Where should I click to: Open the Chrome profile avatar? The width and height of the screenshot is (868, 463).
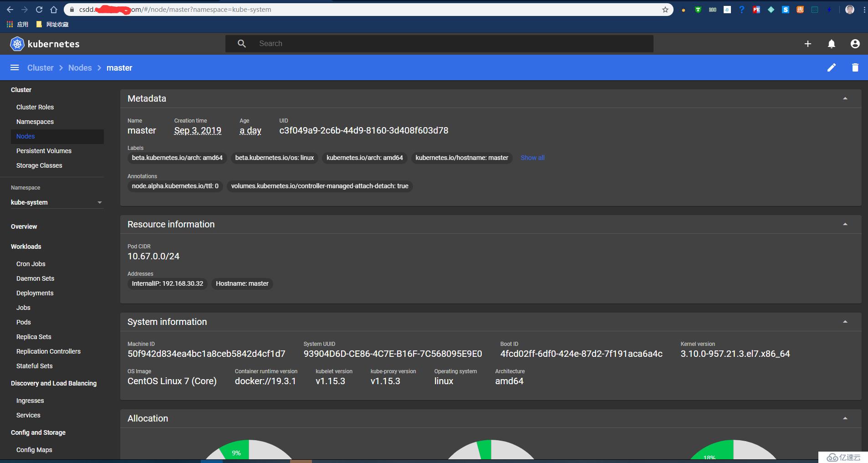(850, 9)
